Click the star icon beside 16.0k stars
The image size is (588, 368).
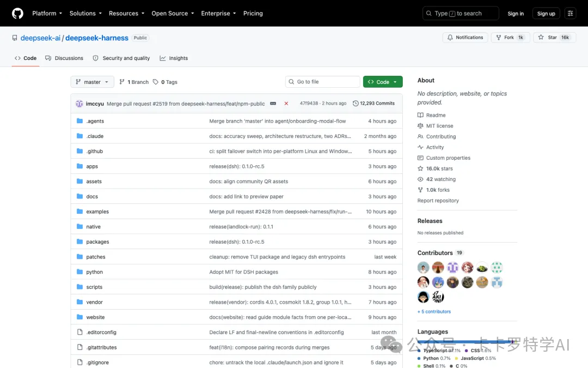[x=420, y=168]
